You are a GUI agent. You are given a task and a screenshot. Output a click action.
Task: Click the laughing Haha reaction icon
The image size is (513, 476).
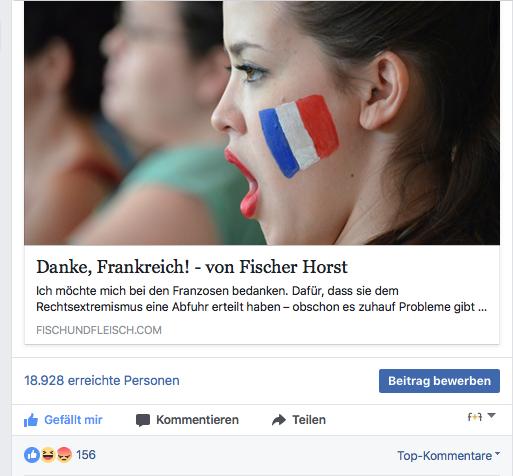tap(48, 455)
